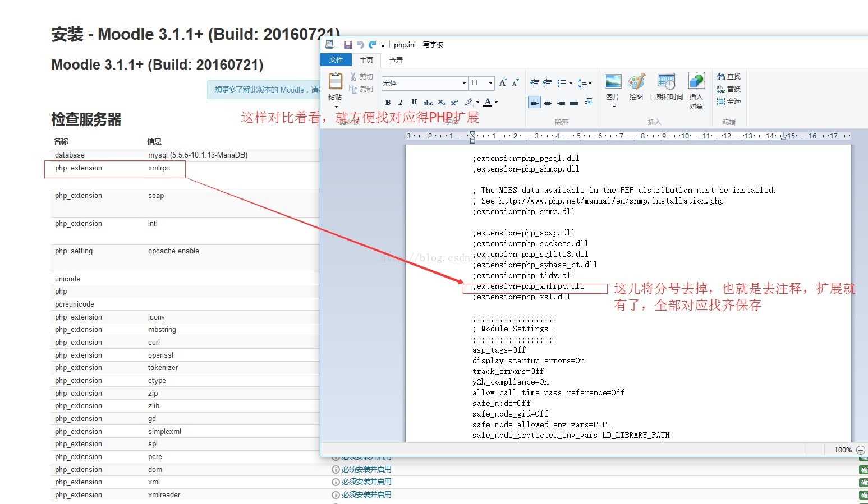This screenshot has height=504, width=868.
Task: Click line extension=php_xsl.dll in document
Action: pos(521,297)
